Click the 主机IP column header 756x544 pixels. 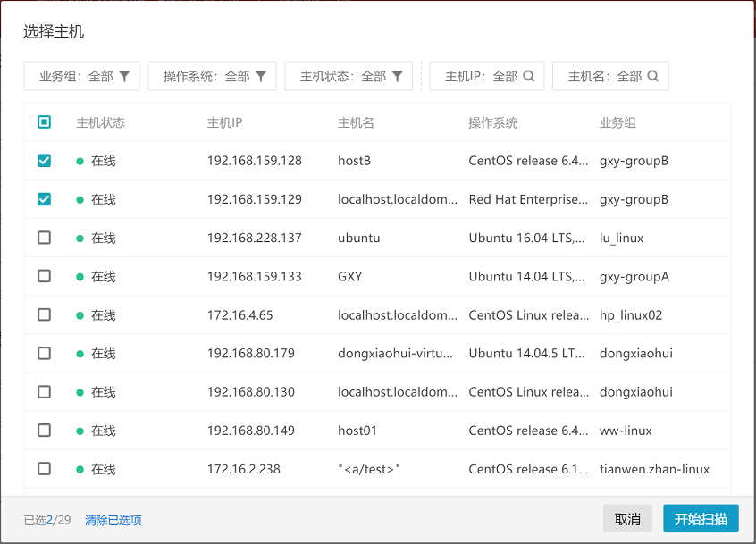coord(224,123)
